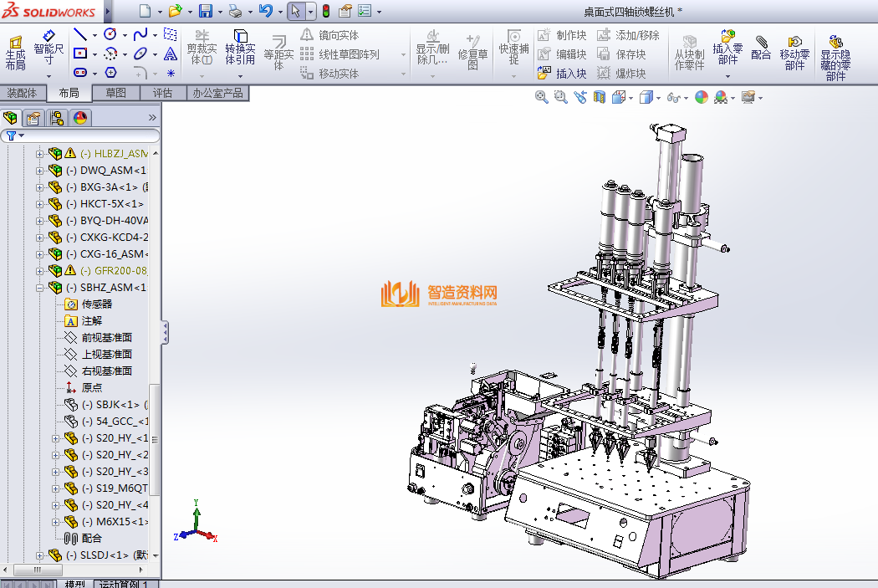Switch to the 评估 (Evaluate) tab
The image size is (878, 588).
coord(162,93)
